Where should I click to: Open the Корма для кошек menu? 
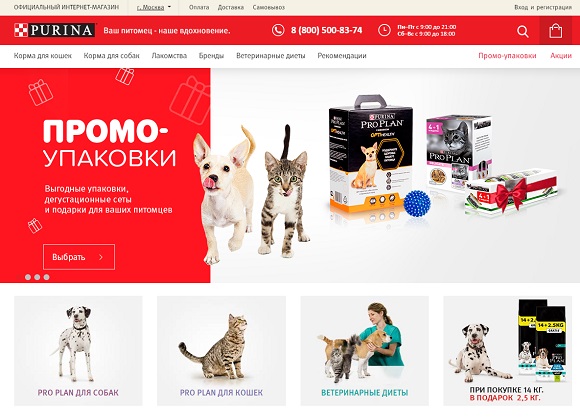pyautogui.click(x=43, y=56)
